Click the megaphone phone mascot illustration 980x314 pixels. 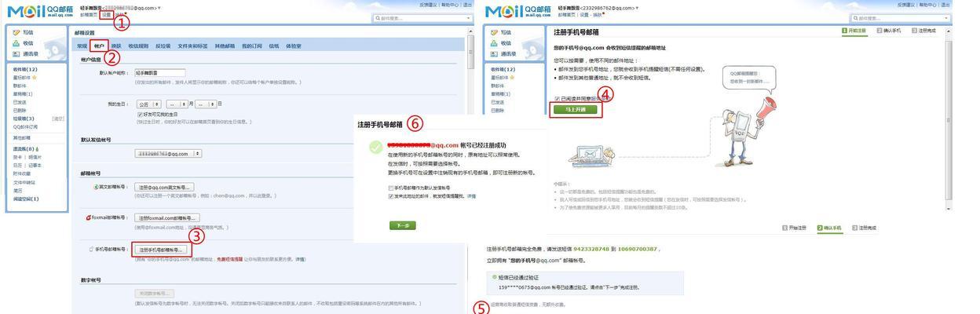point(746,126)
